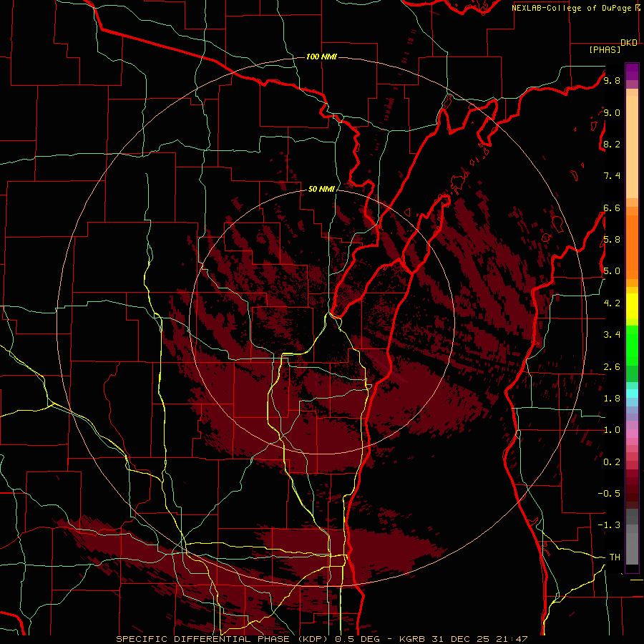The width and height of the screenshot is (644, 644).
Task: Click the 9.8 value on the color scale
Action: (x=612, y=80)
